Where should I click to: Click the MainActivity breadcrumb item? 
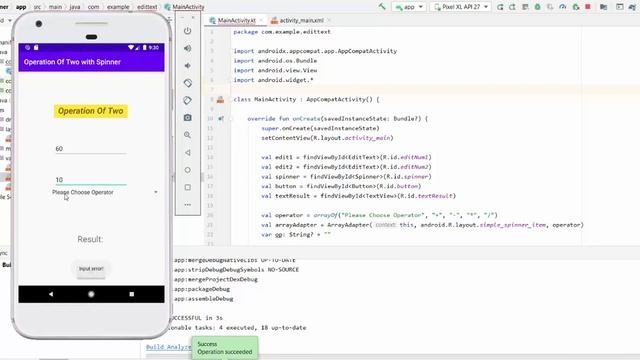[x=184, y=7]
